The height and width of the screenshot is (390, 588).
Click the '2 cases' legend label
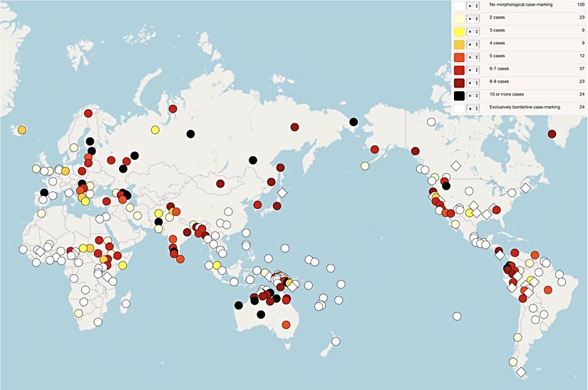pyautogui.click(x=498, y=18)
